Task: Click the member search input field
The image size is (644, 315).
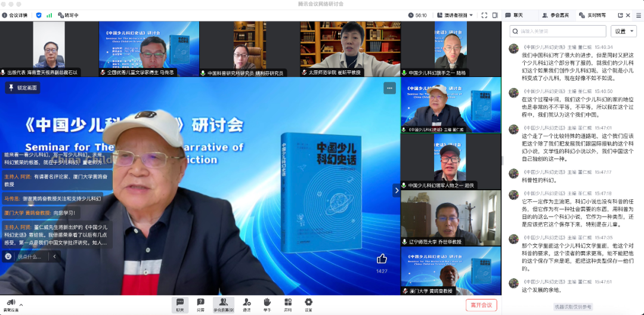Action: [558, 31]
